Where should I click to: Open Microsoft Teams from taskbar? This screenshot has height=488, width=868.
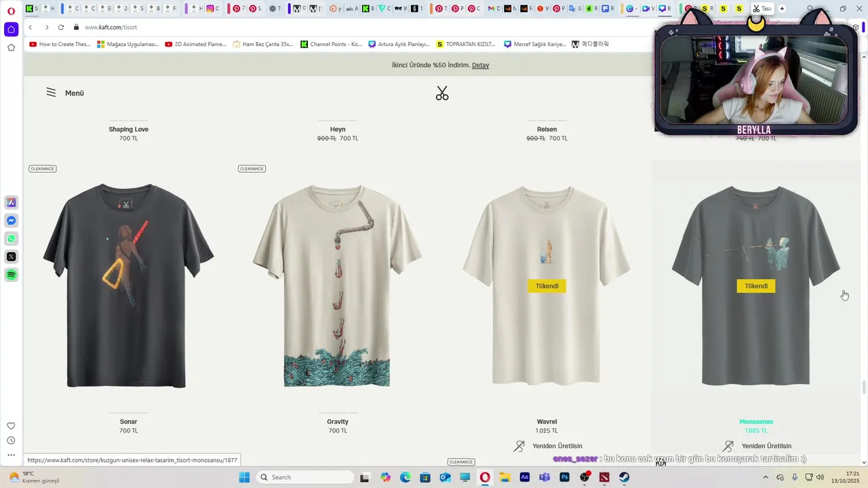tap(544, 477)
